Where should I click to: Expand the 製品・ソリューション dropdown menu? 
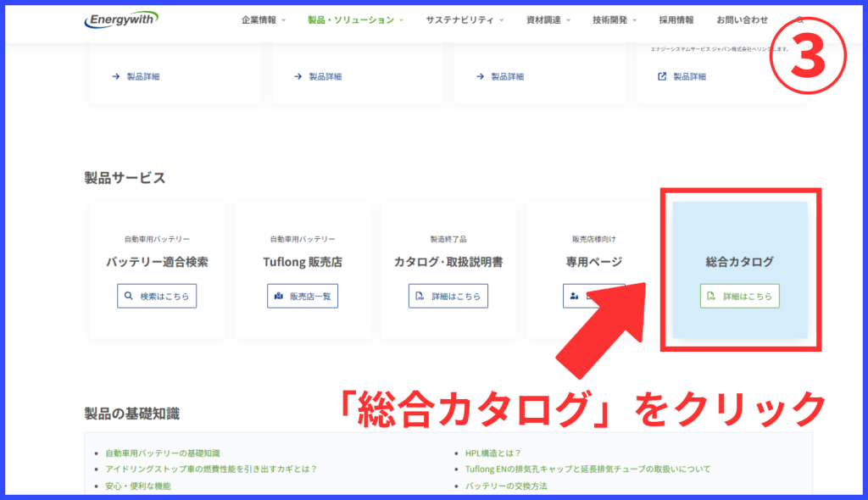pyautogui.click(x=355, y=19)
